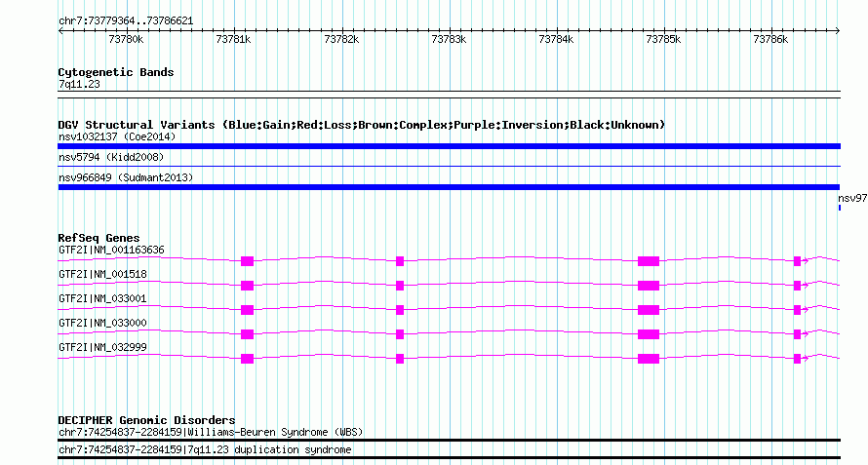Click the 73785k ruler tick label
The width and height of the screenshot is (868, 465).
(x=664, y=39)
